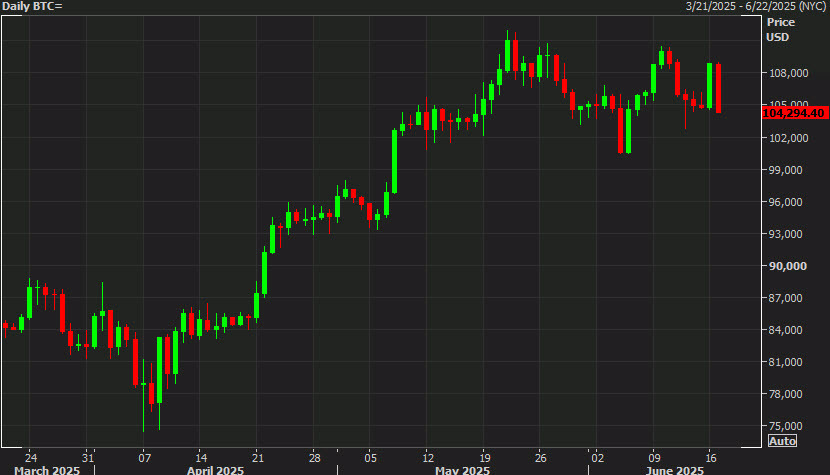
Task: Click the 12 date tick label
Action: 428,458
